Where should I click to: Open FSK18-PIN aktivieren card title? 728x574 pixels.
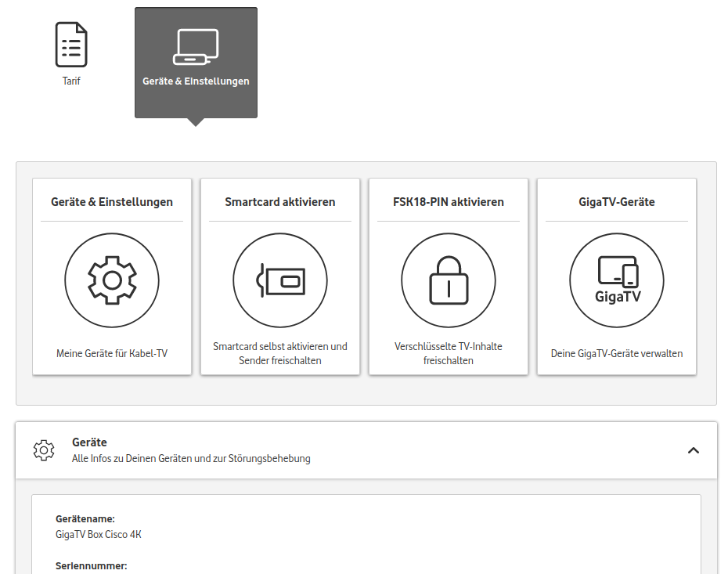tap(449, 202)
